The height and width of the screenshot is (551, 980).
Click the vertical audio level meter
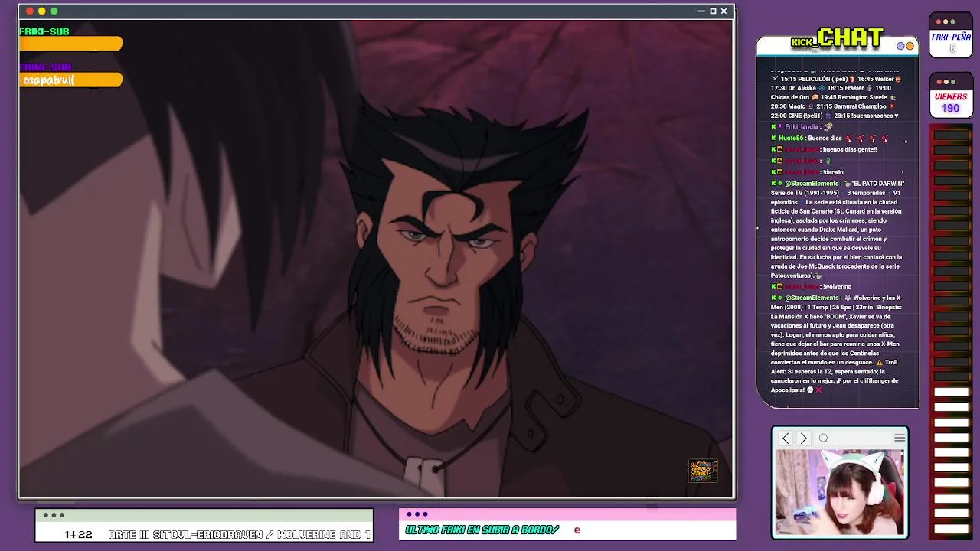(951, 333)
